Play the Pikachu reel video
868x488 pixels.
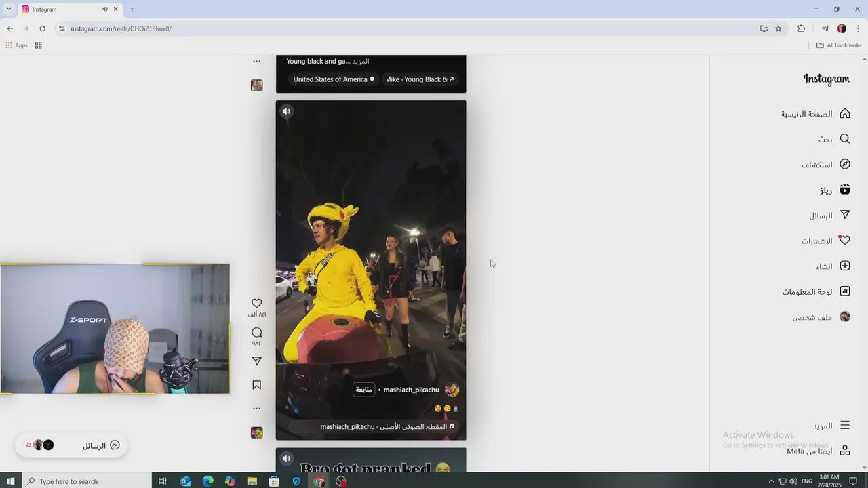[x=371, y=270]
